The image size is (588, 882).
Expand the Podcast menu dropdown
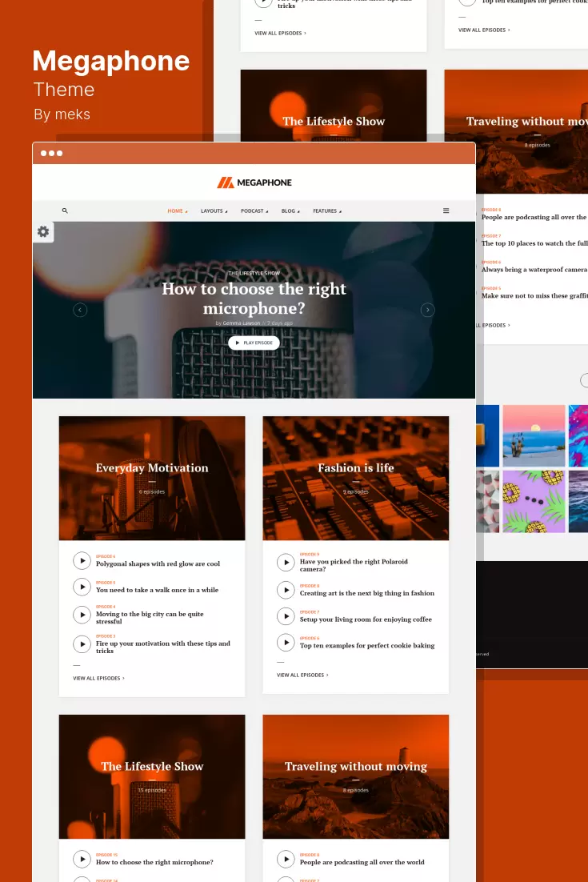point(254,211)
